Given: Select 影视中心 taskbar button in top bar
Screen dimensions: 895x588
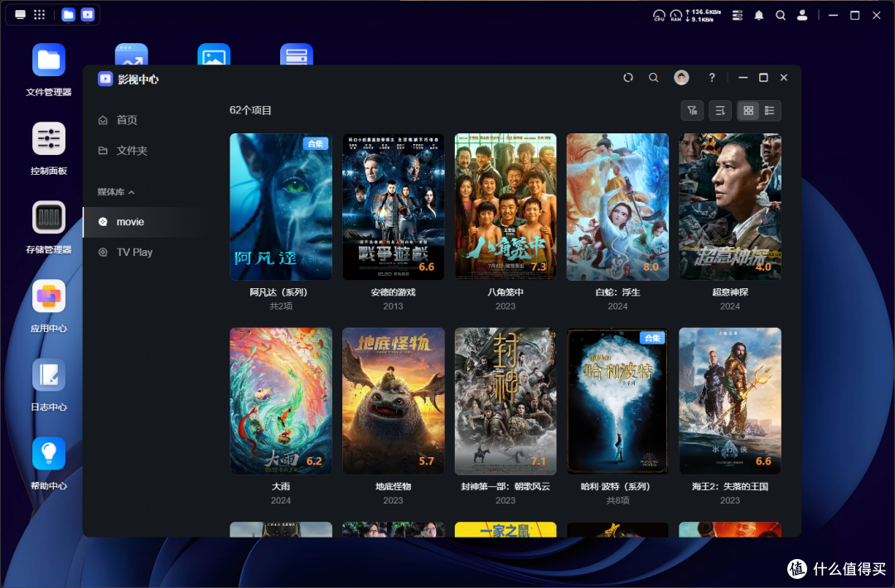Looking at the screenshot, I should (87, 15).
